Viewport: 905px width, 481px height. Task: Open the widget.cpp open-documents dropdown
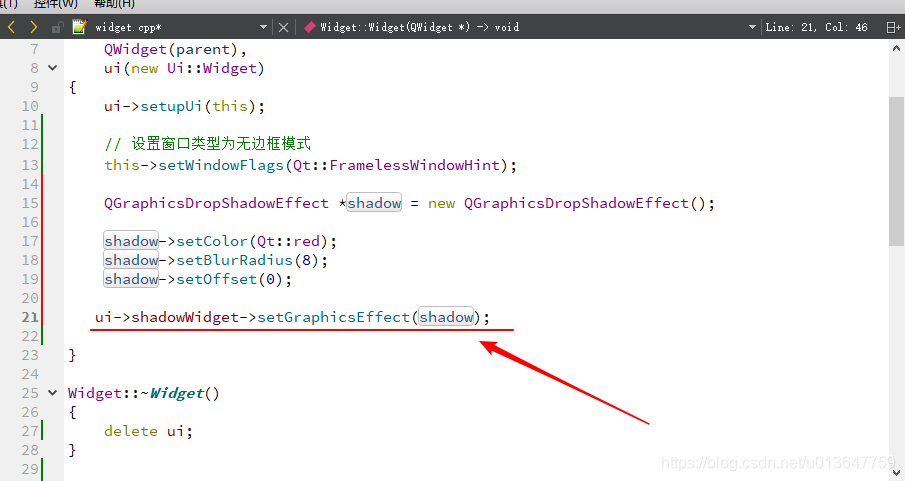(263, 27)
